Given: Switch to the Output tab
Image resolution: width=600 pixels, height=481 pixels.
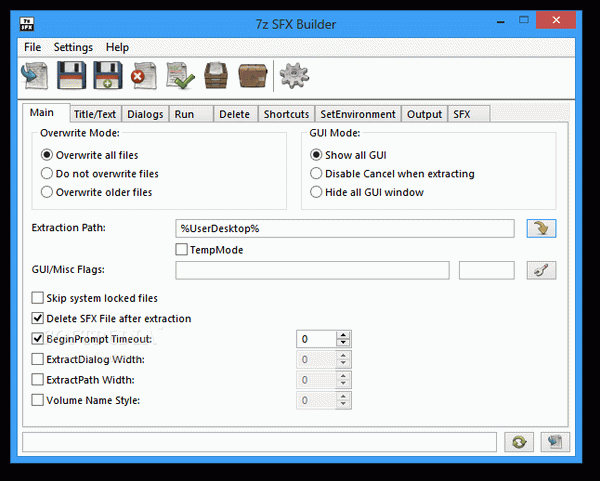Looking at the screenshot, I should pyautogui.click(x=424, y=114).
